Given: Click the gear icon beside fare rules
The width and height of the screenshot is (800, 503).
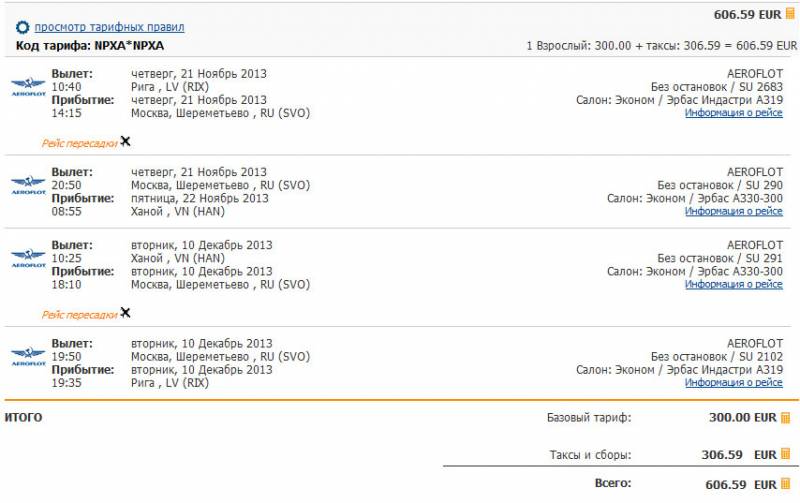Looking at the screenshot, I should pos(22,27).
